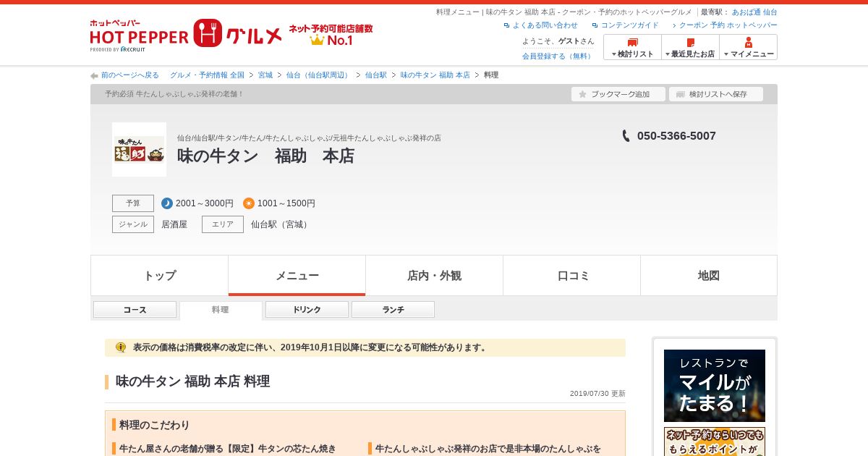This screenshot has height=456, width=868.
Task: Open the コンテンツガイド link
Action: tap(630, 25)
